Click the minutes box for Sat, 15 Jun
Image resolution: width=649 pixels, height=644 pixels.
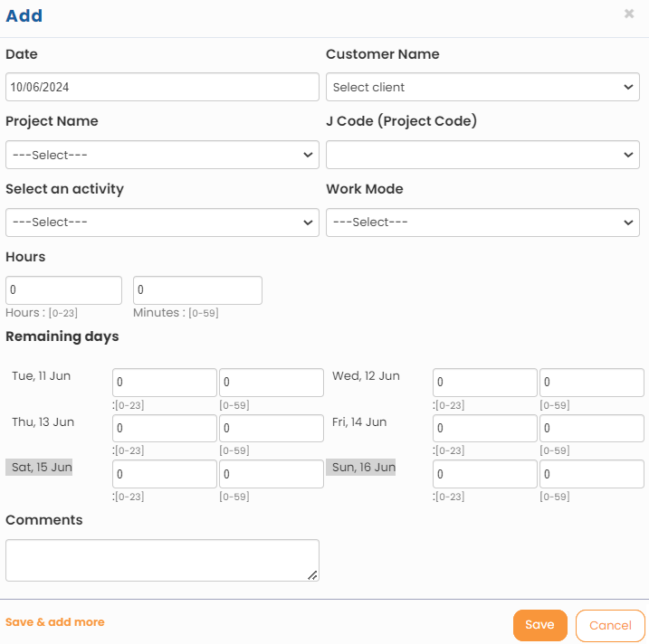click(x=272, y=474)
